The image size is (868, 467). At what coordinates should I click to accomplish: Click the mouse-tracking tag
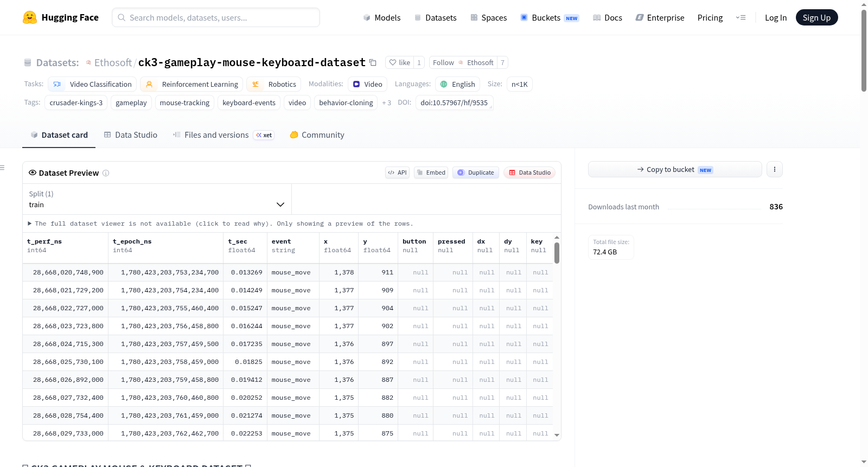[x=184, y=103]
